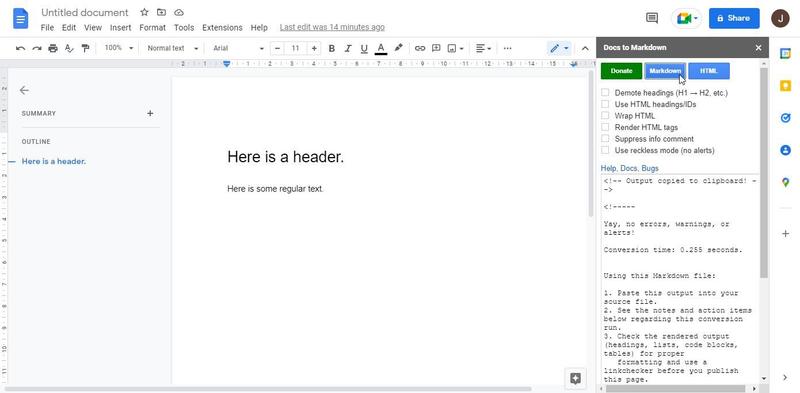Hide the menus with chevron
800x393 pixels.
585,48
